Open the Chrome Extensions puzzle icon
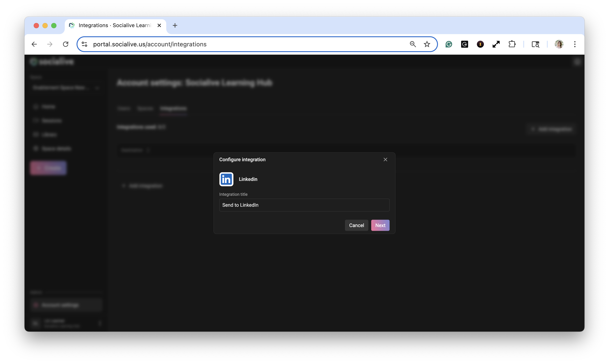 pos(512,44)
